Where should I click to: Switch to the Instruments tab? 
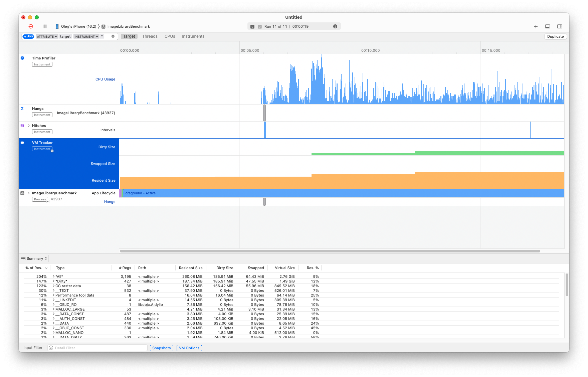pos(193,36)
